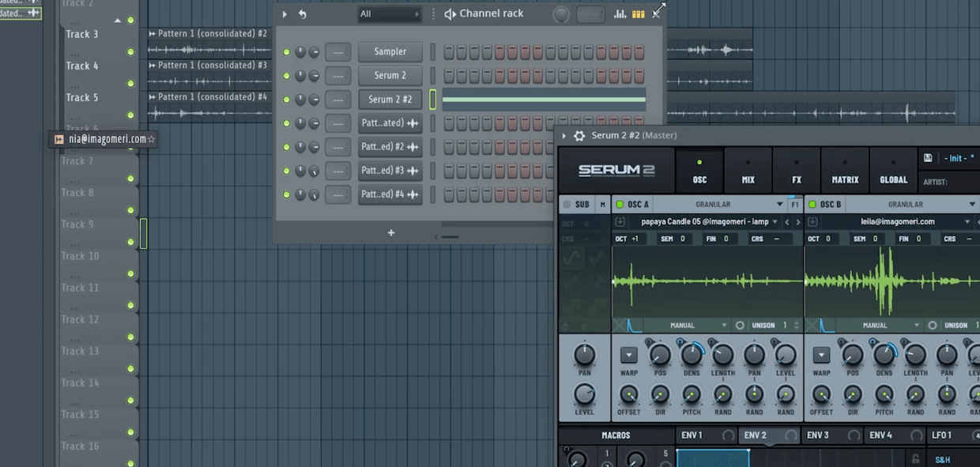
Task: Open Serum 2's plugin settings gear icon
Action: pyautogui.click(x=579, y=135)
